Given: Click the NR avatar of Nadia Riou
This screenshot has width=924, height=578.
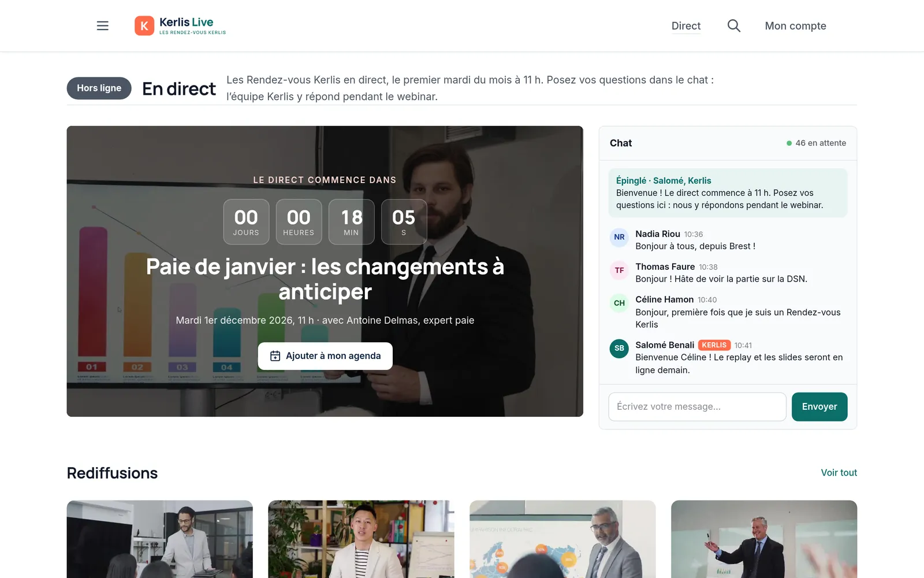Looking at the screenshot, I should pos(619,237).
